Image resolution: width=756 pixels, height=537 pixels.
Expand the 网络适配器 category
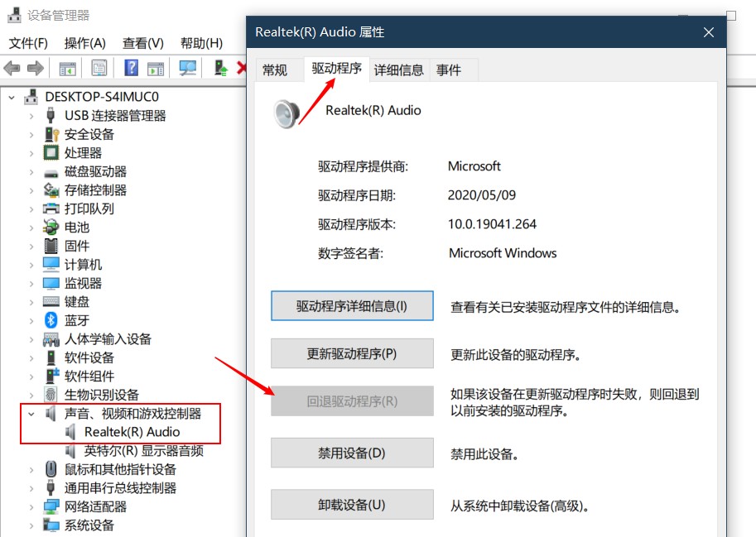click(31, 507)
